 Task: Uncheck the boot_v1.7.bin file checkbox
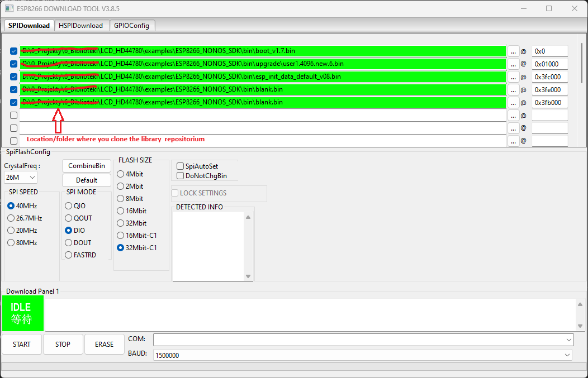[x=14, y=51]
